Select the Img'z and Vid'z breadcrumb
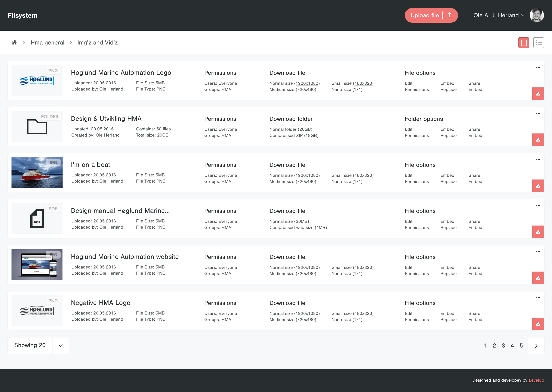 coord(98,42)
